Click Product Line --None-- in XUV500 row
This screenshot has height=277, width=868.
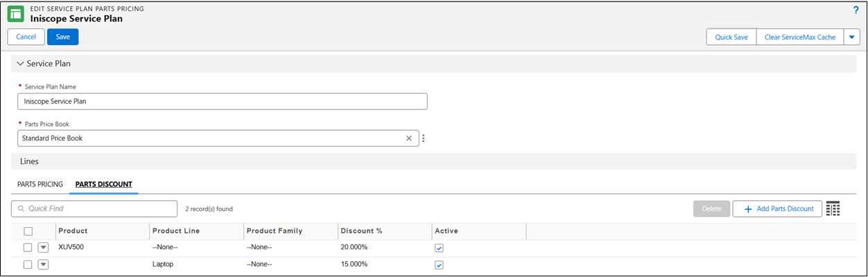coord(165,247)
